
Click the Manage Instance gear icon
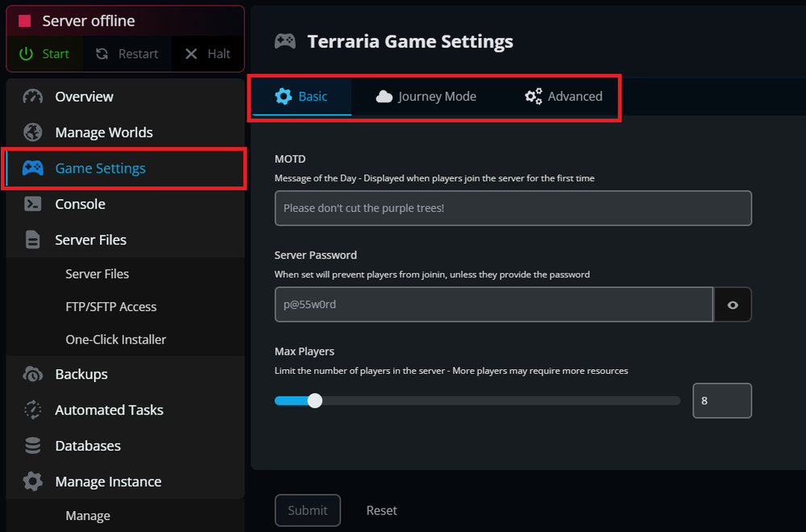[x=32, y=481]
